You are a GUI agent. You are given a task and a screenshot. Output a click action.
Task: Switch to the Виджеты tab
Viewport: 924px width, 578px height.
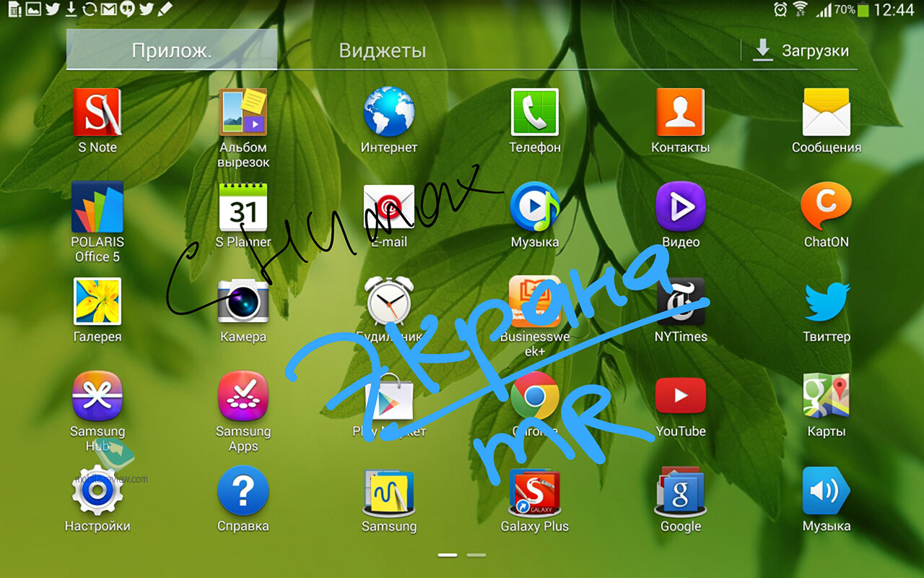[x=383, y=51]
